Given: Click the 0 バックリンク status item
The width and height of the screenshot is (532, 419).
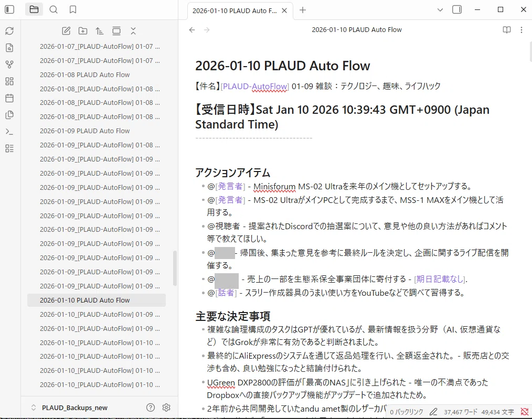Looking at the screenshot, I should (x=407, y=412).
